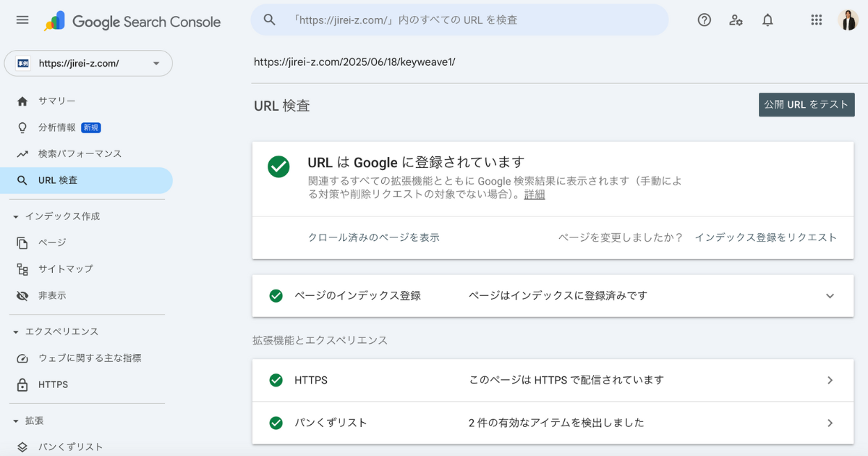Click the gauge icon for ウェブに関する主な指標
This screenshot has height=456, width=868.
tap(22, 358)
